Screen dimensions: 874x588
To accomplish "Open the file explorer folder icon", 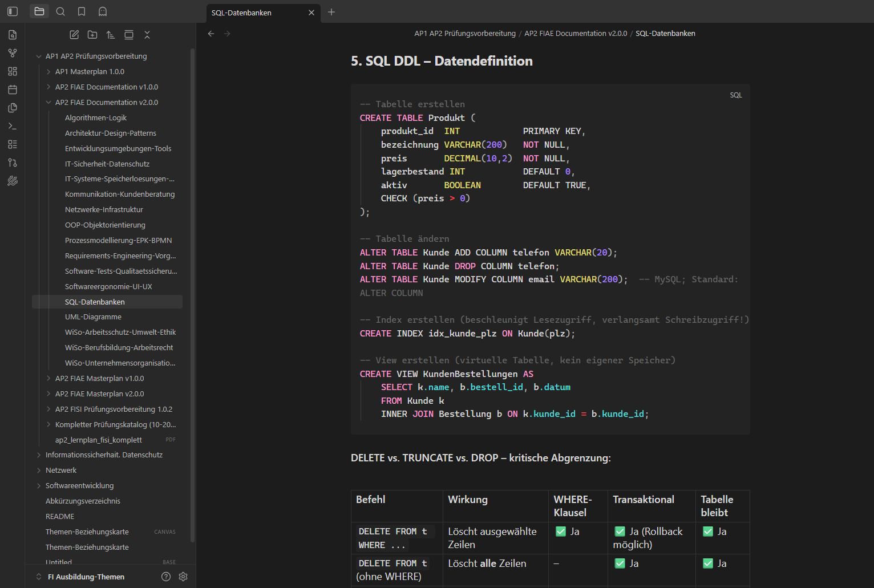I will (39, 11).
